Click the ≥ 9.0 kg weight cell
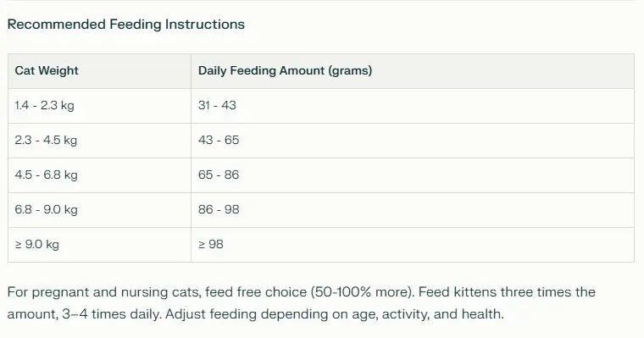Screen dimensions: 644x338 99,245
